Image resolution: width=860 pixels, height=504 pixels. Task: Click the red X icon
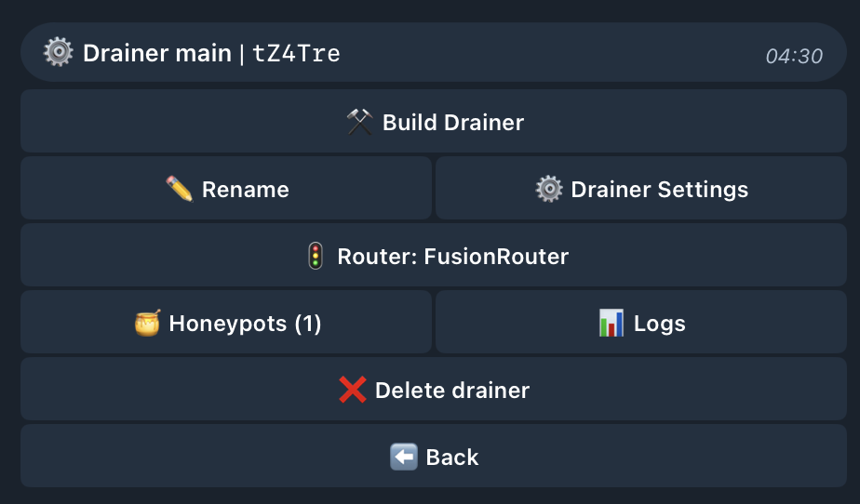[352, 390]
